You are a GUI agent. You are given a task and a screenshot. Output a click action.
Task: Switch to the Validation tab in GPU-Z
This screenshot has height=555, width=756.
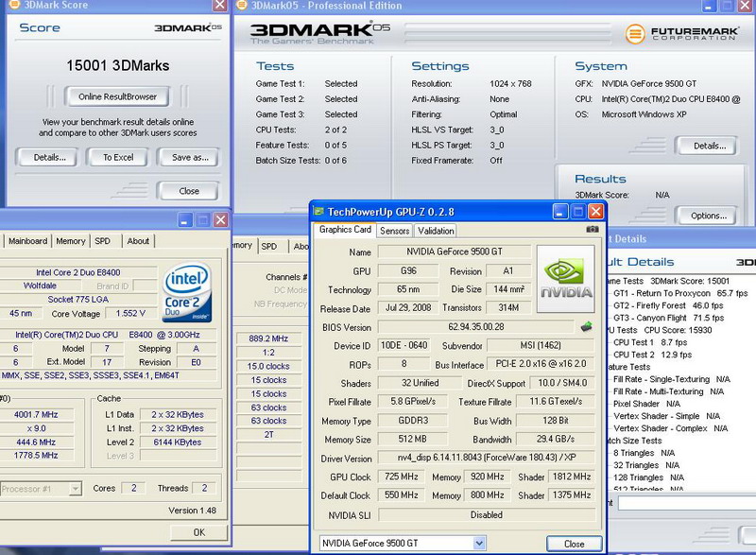[x=436, y=231]
